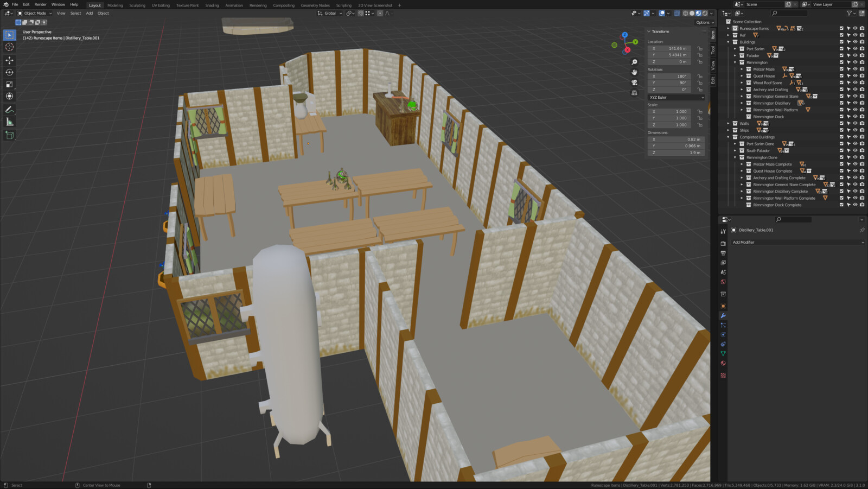Open the Particles properties tab
The image size is (868, 489).
tap(723, 325)
